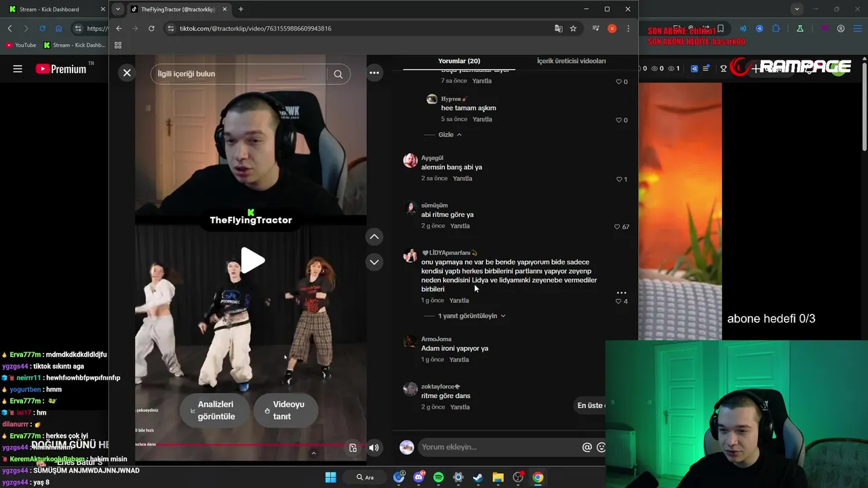The width and height of the screenshot is (868, 488).
Task: Reply to zoktayforce's comment via Yanıtla
Action: click(460, 407)
